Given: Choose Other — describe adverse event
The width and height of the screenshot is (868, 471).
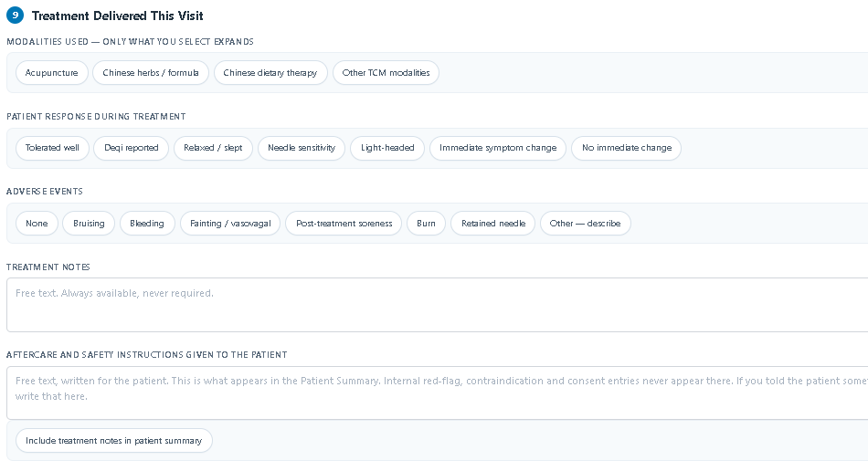Looking at the screenshot, I should pyautogui.click(x=585, y=224).
